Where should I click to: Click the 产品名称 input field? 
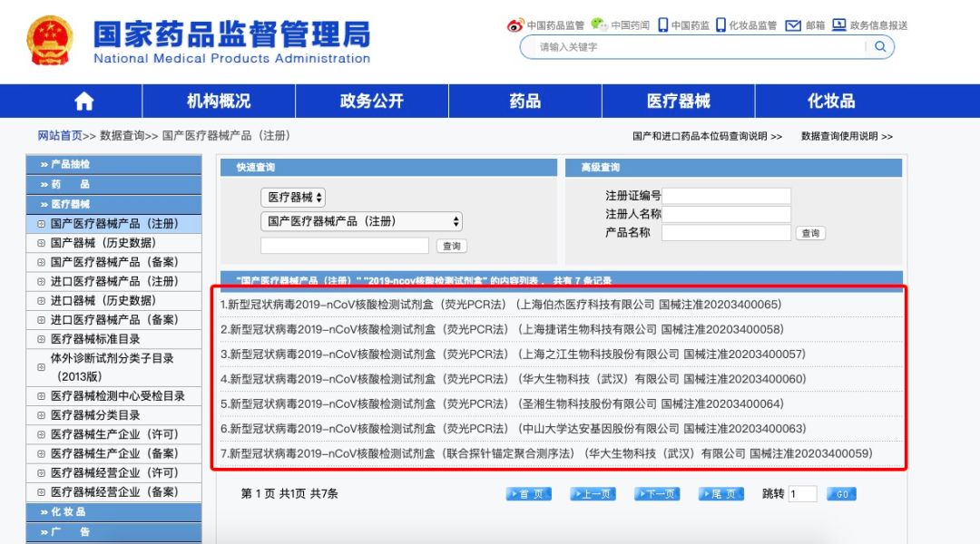coord(726,233)
